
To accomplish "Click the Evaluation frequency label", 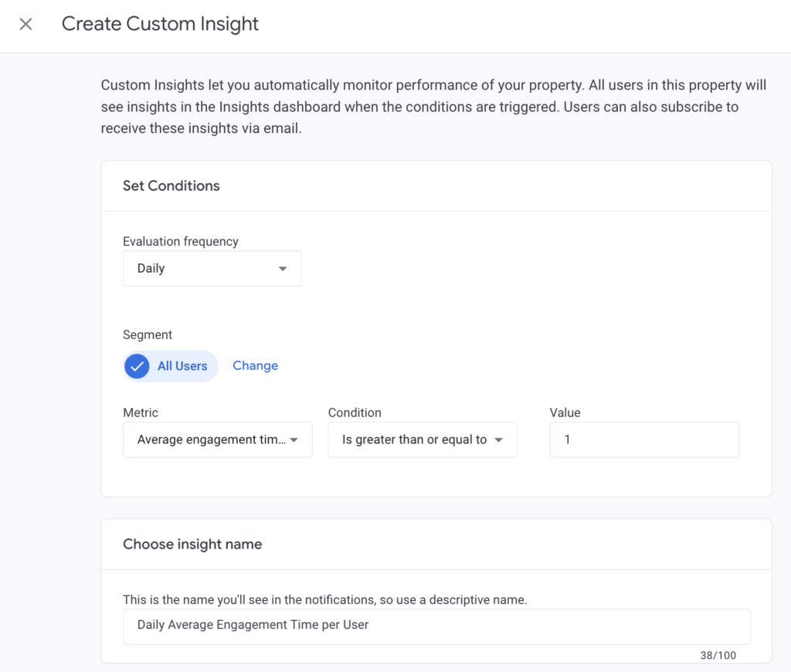I will coord(181,242).
